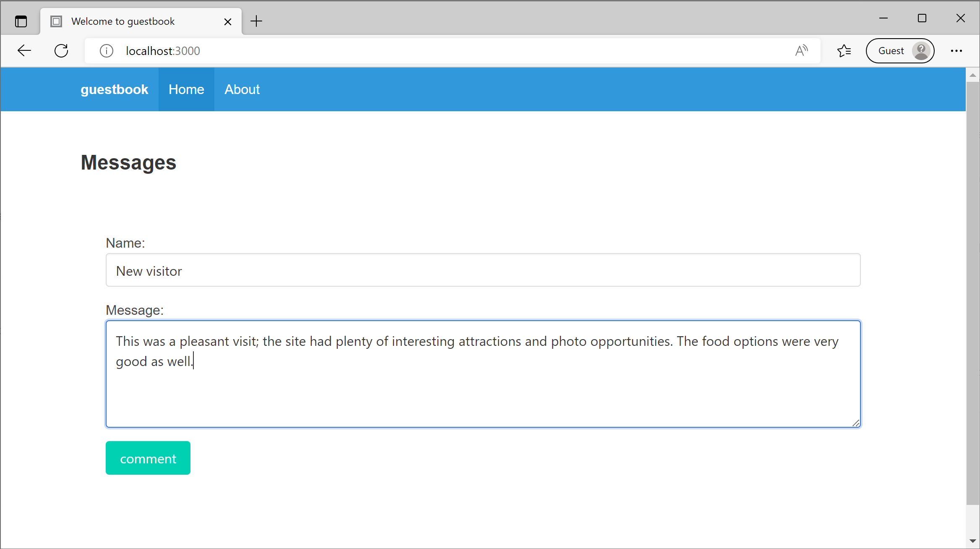
Task: Submit the form with the comment button
Action: 148,458
